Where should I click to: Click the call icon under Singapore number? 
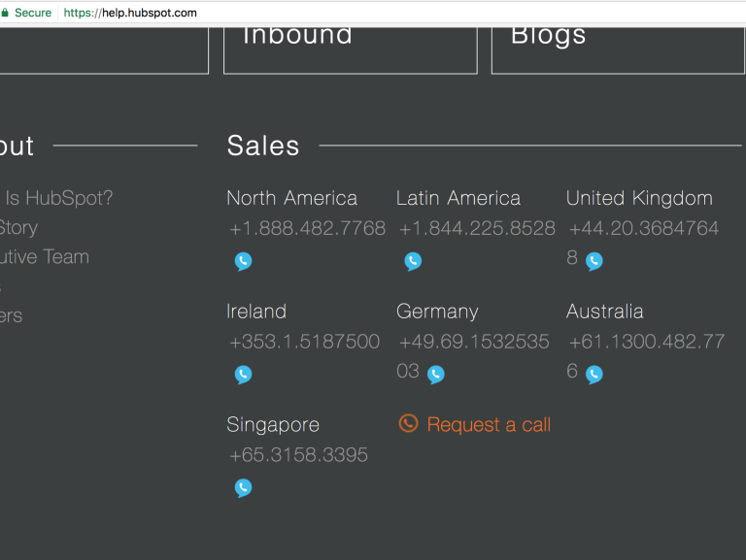click(x=243, y=488)
